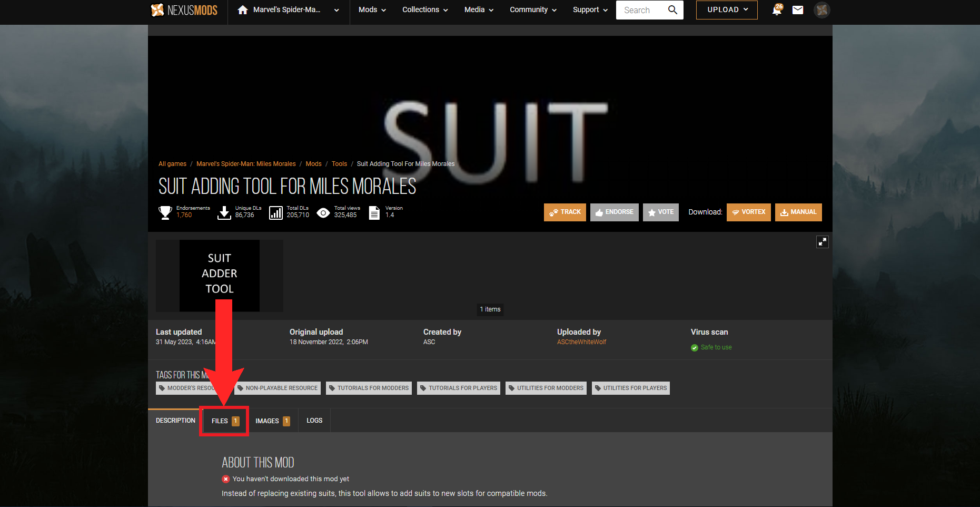Select the Tutorials for Modders tag
This screenshot has height=507, width=980.
coord(369,388)
